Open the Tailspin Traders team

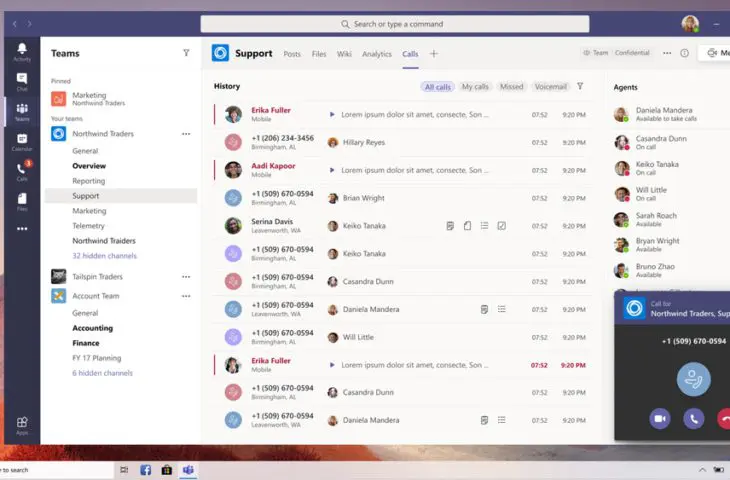click(97, 277)
